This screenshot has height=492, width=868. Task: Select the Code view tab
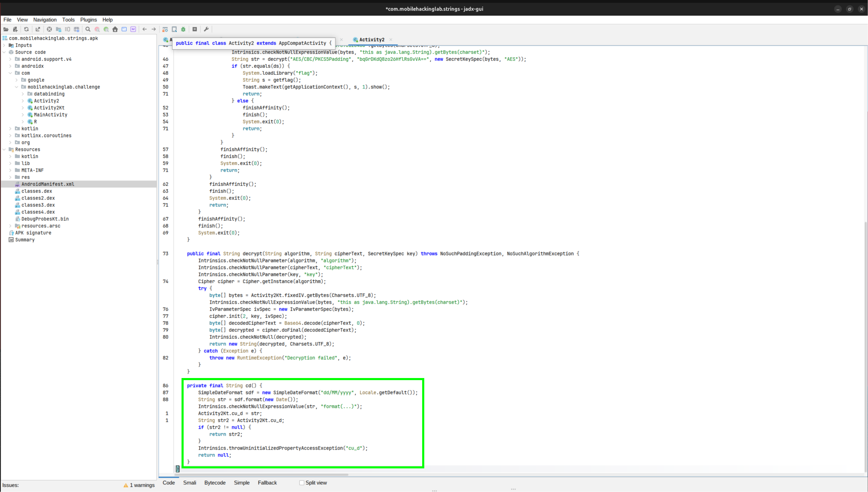click(x=169, y=483)
